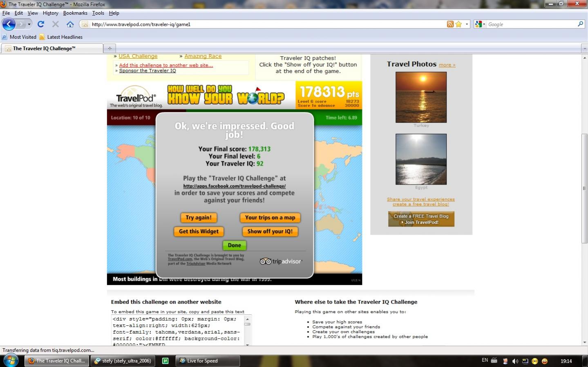The width and height of the screenshot is (588, 367).
Task: Click the forward navigation arrow
Action: tap(21, 24)
